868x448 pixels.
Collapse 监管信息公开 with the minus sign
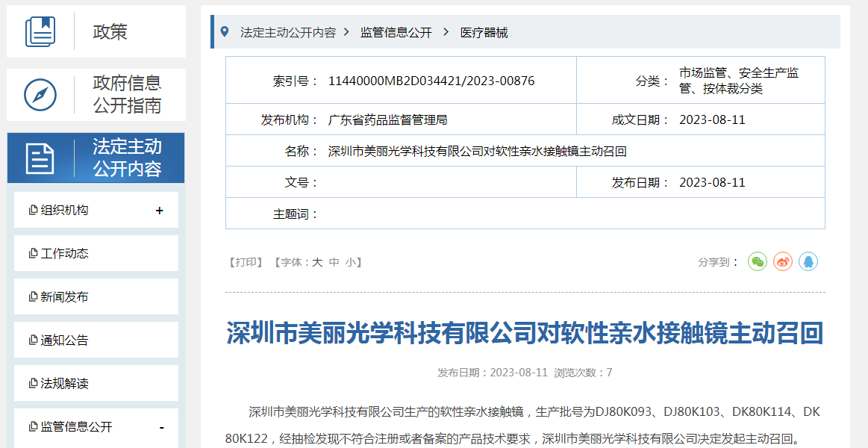click(161, 427)
